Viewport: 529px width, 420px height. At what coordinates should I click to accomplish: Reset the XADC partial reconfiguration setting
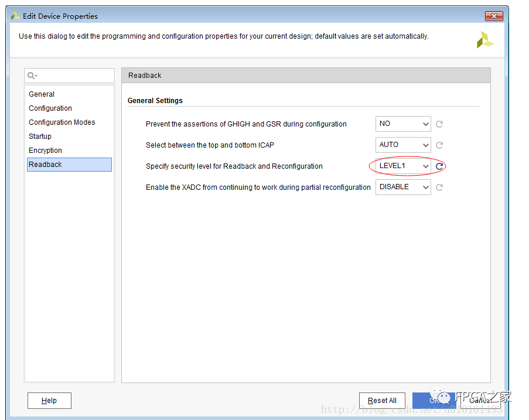pyautogui.click(x=439, y=187)
